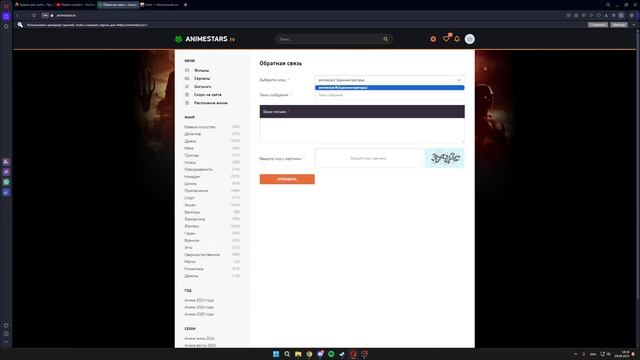Click the Opera logo in sidebar top
The image size is (640, 360).
click(6, 6)
